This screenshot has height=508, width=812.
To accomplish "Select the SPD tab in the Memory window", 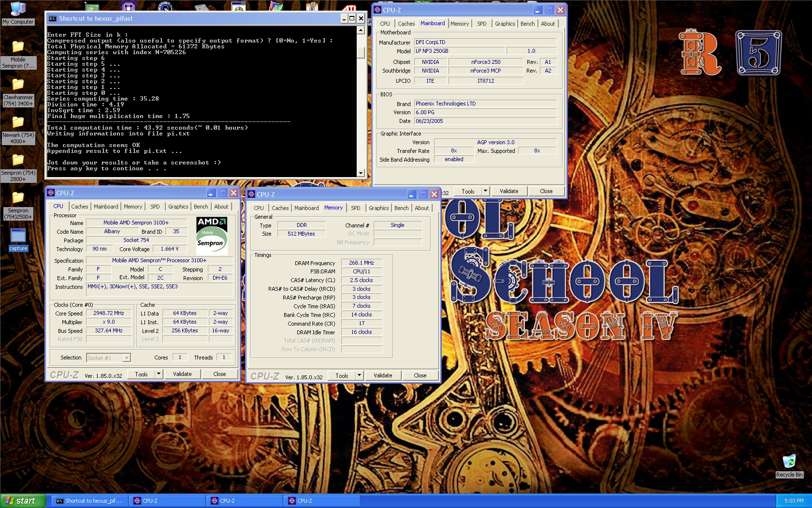I will (x=356, y=208).
